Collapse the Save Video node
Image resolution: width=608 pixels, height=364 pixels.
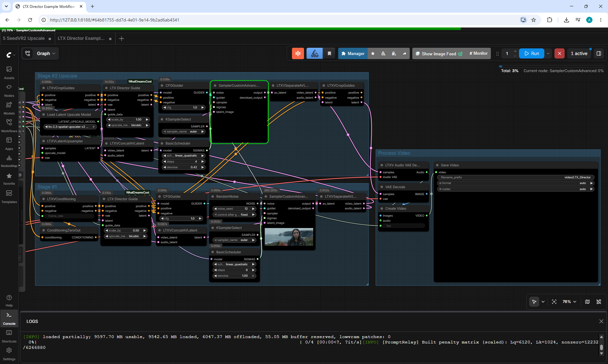click(437, 165)
